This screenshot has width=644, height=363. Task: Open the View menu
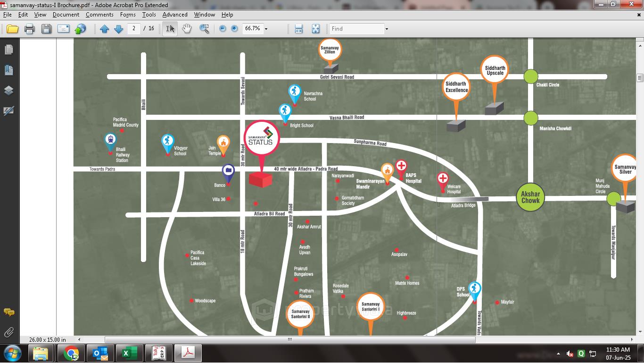click(40, 15)
